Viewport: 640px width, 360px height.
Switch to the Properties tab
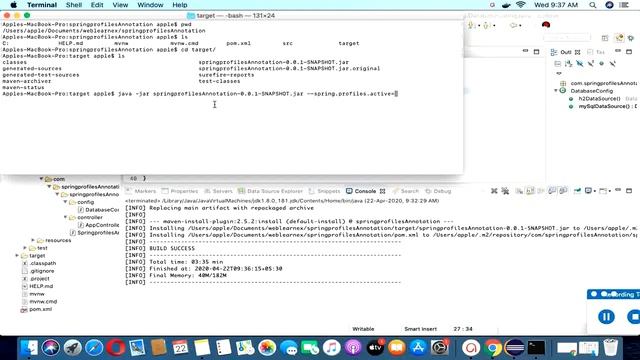pyautogui.click(x=180, y=191)
